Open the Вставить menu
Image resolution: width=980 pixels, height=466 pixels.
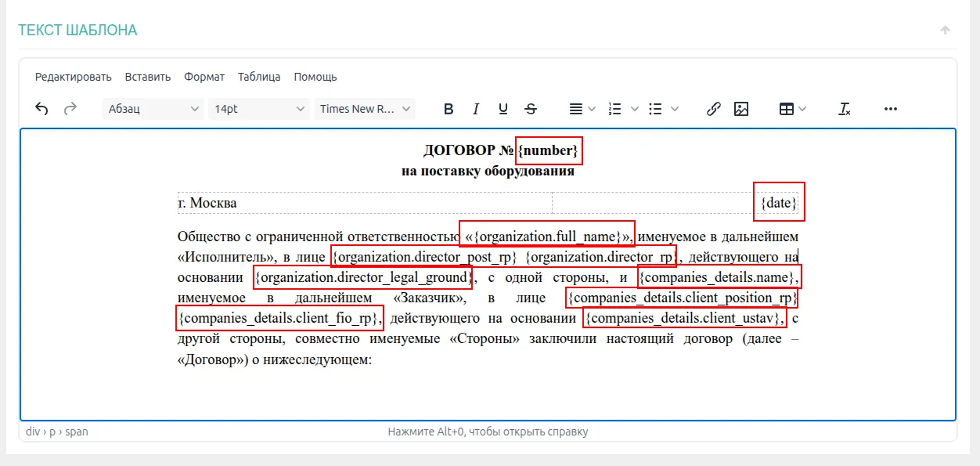click(x=148, y=77)
